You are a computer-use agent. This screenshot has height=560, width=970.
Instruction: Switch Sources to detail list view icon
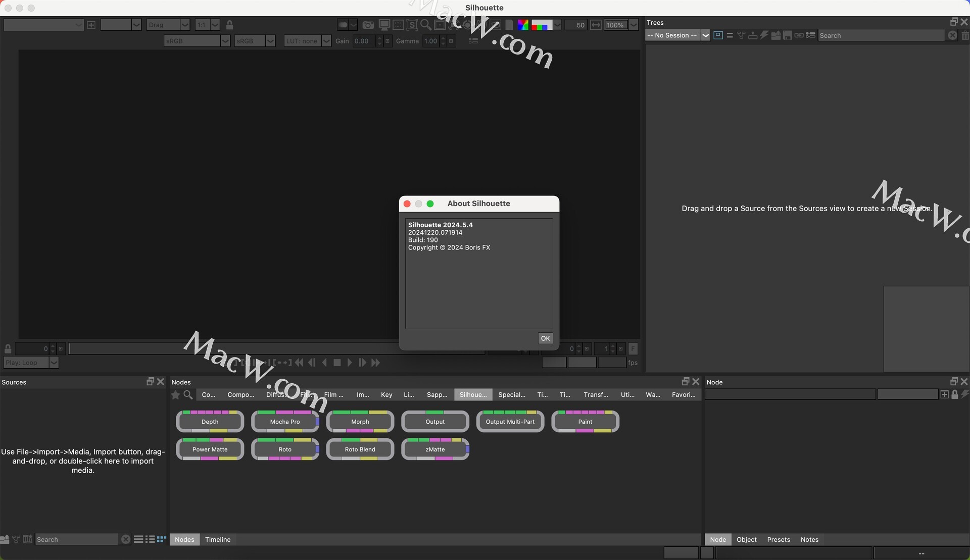click(x=150, y=539)
